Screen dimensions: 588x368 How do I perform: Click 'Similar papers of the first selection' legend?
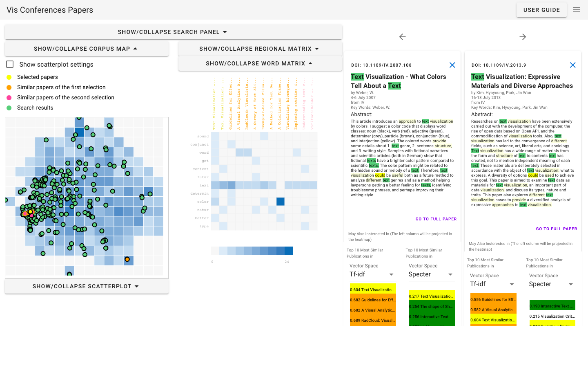[61, 87]
